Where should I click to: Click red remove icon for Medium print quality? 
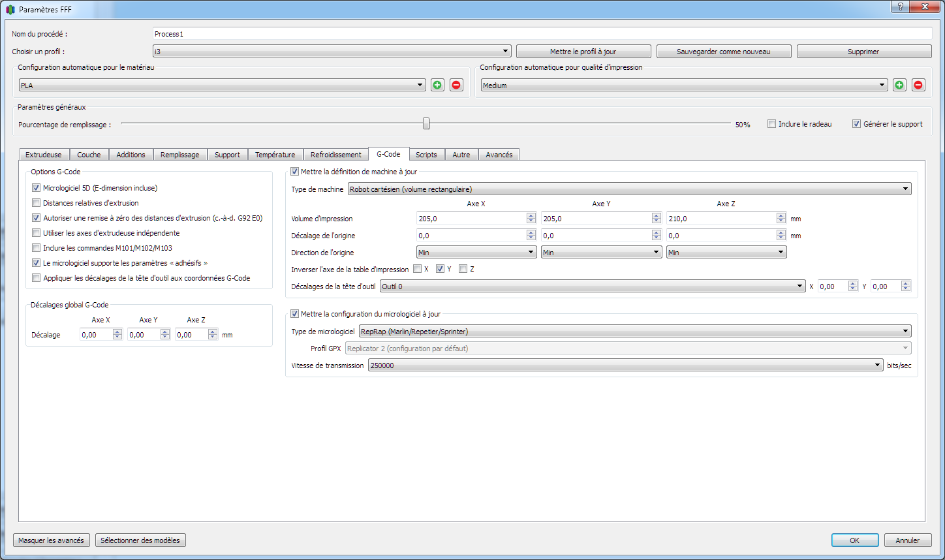pos(918,85)
